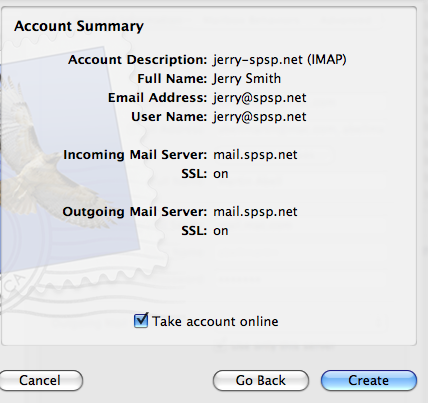Select the full name Jerry Smith
This screenshot has width=428, height=403.
coord(247,79)
